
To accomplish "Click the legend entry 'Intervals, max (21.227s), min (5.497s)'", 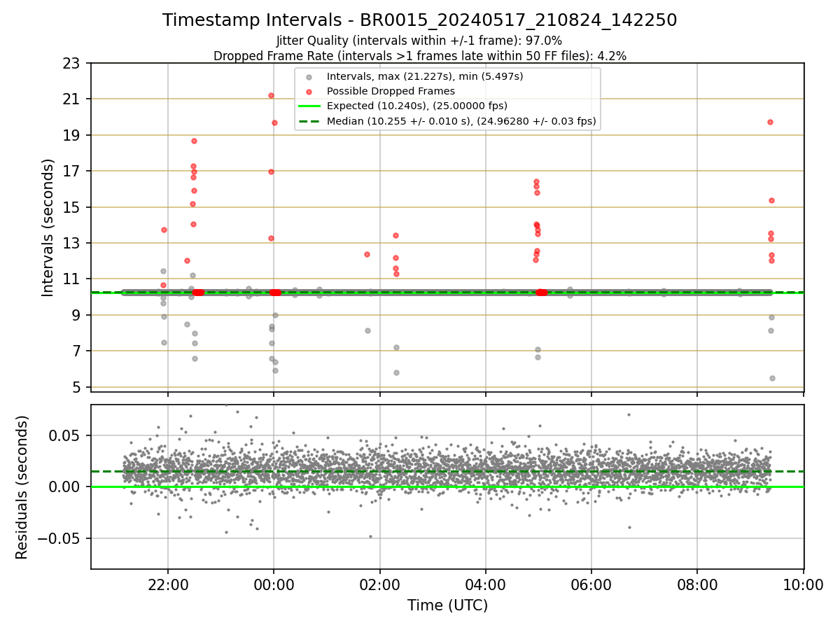I will click(425, 76).
